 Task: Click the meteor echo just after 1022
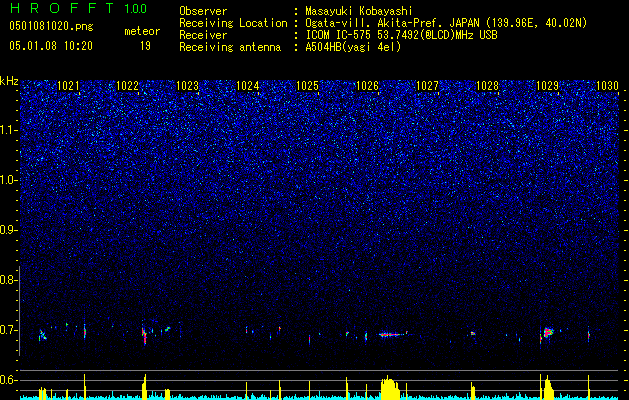click(x=144, y=335)
